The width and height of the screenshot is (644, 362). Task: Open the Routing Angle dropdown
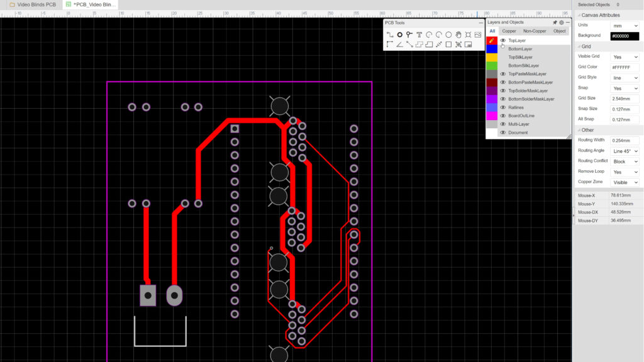pyautogui.click(x=625, y=150)
